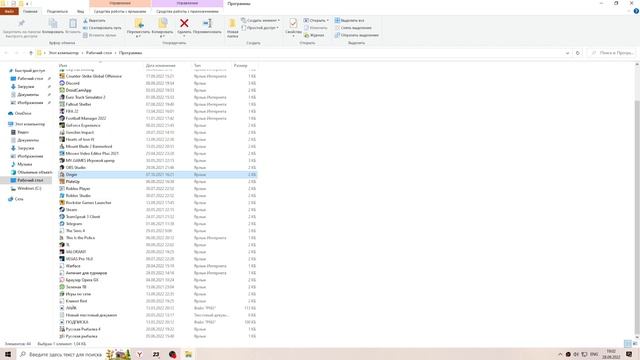Click the Move to icon in ribbon

click(139, 24)
